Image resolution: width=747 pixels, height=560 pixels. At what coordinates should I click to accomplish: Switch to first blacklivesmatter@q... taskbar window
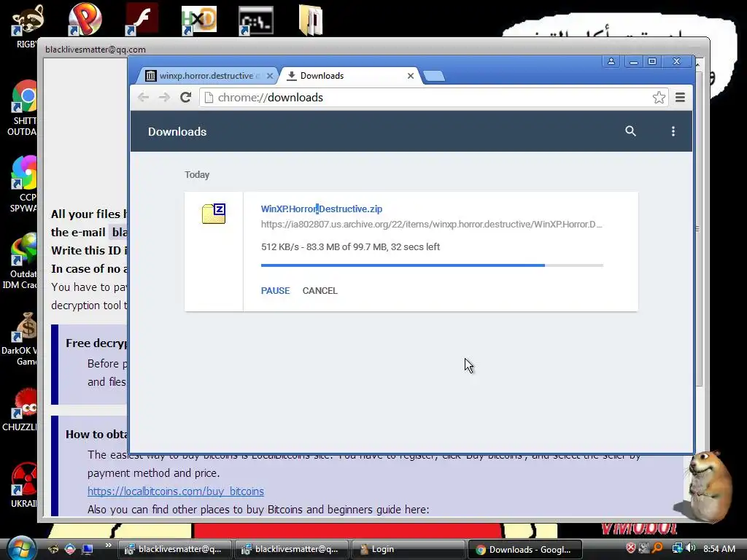pos(174,549)
